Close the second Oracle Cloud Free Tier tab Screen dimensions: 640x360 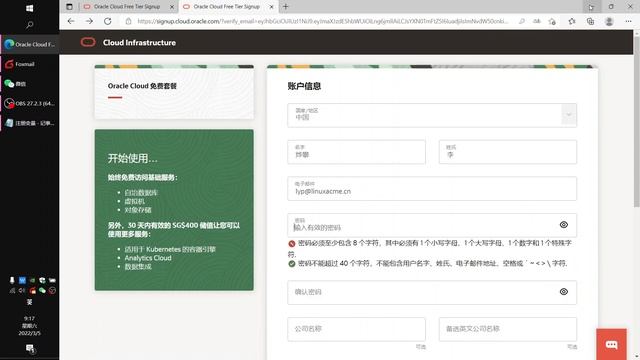271,7
